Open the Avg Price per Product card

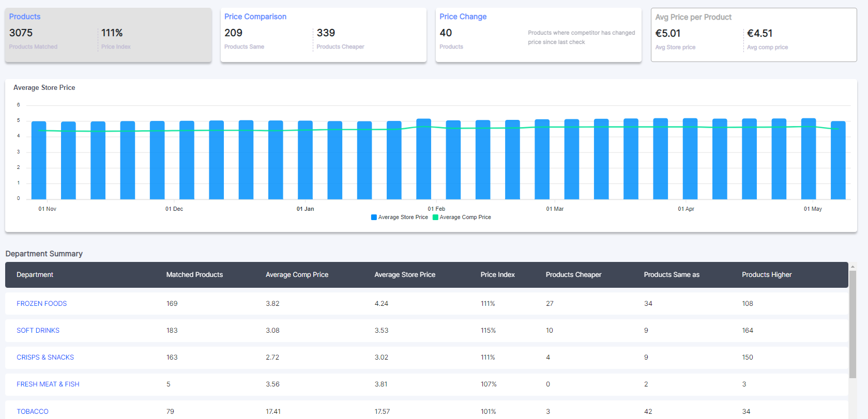(753, 35)
